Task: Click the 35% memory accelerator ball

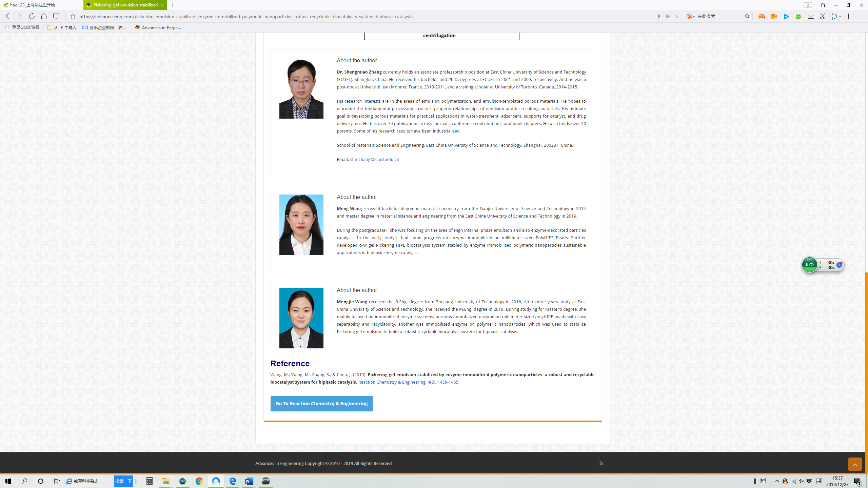Action: click(x=809, y=265)
